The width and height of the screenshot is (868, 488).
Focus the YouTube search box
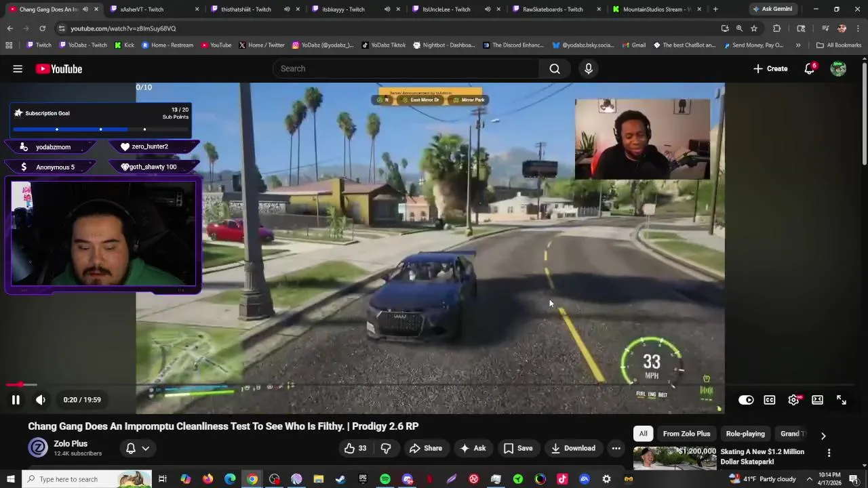coord(407,68)
